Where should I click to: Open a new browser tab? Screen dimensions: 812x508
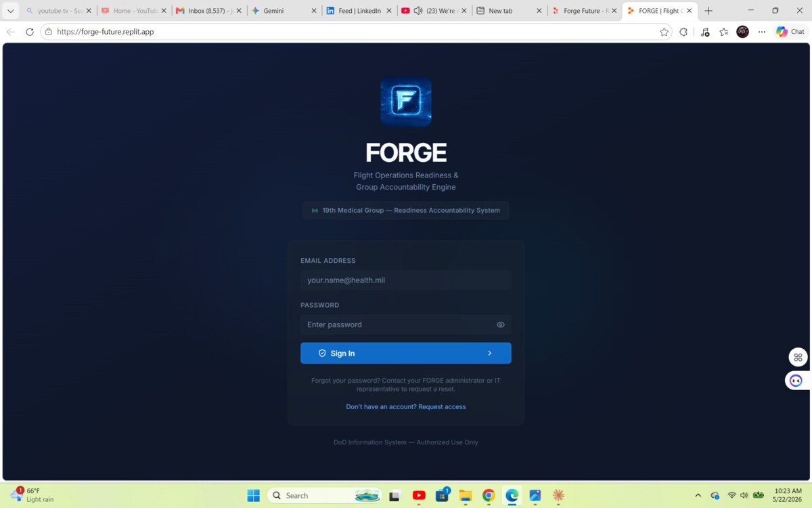tap(708, 11)
